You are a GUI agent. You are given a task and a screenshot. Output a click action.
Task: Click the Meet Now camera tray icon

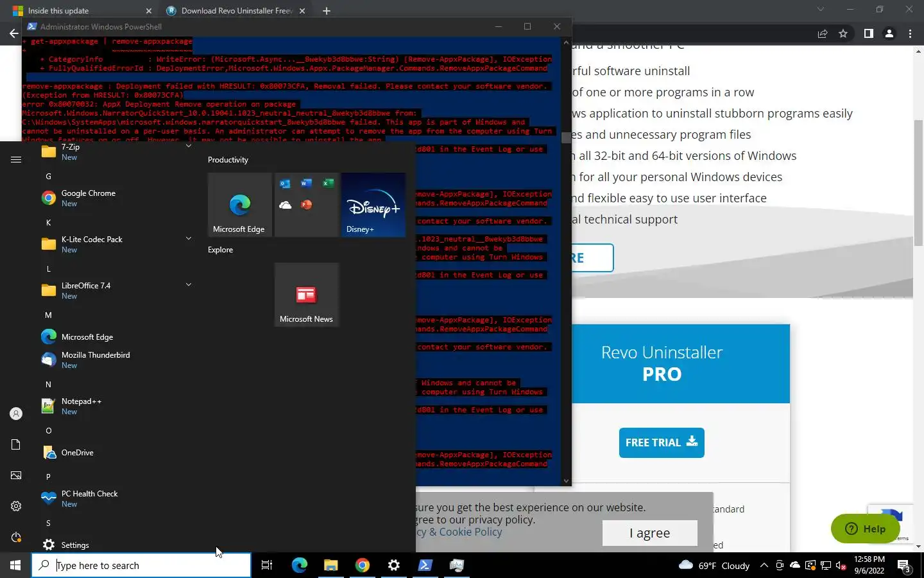780,565
